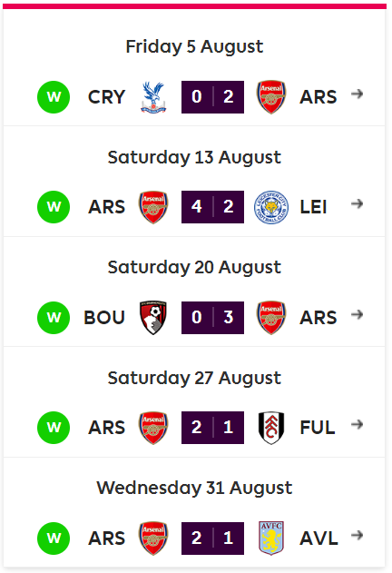Click green W badge for 5 August match

[x=54, y=97]
